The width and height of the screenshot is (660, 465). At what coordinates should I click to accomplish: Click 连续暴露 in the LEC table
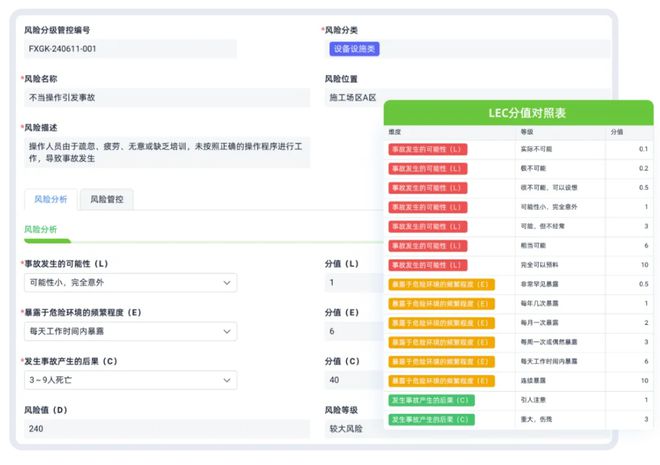tap(533, 381)
